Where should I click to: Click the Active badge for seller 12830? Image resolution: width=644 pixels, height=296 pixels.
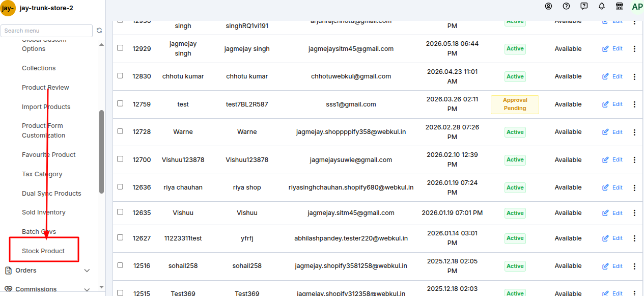[x=515, y=76]
